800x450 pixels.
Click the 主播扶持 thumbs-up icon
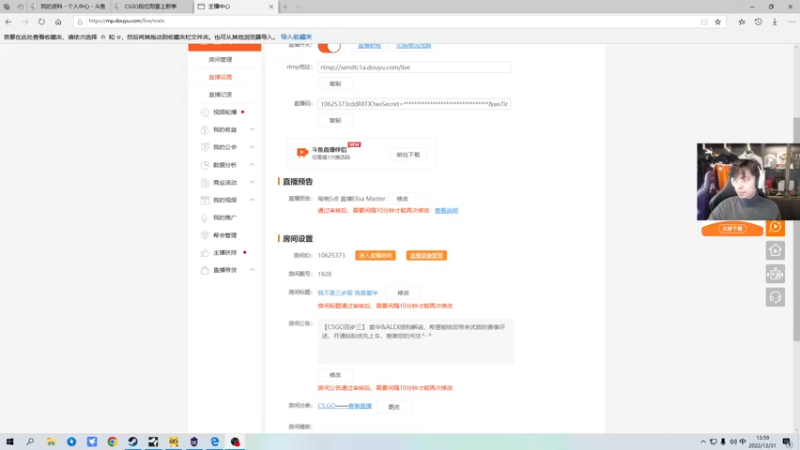pyautogui.click(x=205, y=253)
